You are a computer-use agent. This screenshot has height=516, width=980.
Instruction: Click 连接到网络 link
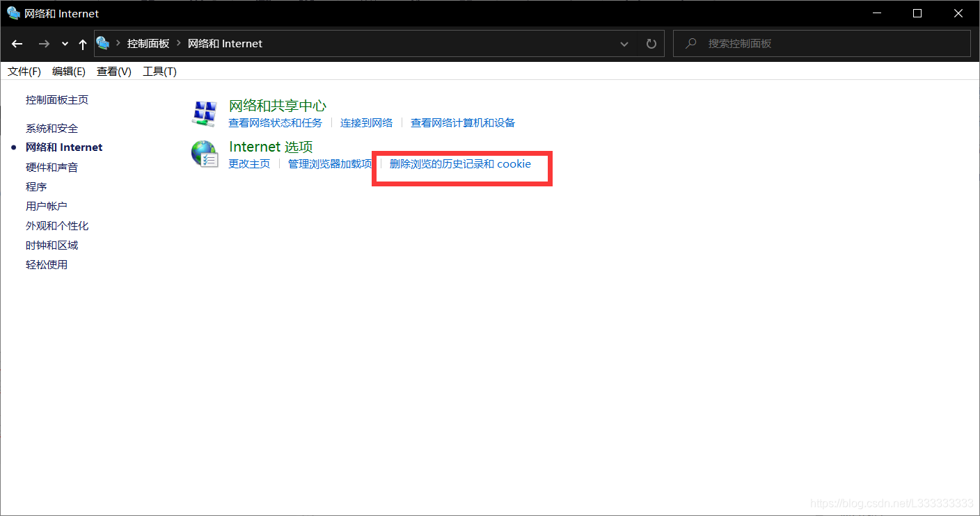click(367, 123)
